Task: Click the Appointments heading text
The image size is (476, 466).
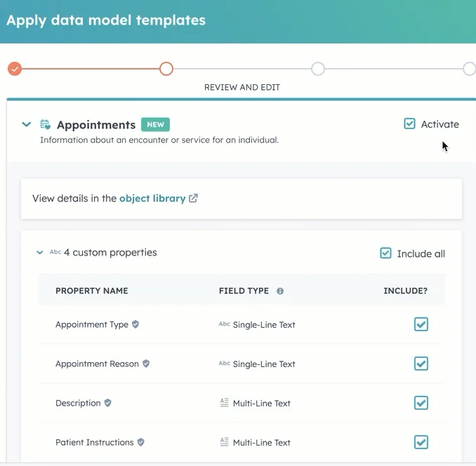Action: click(x=96, y=125)
